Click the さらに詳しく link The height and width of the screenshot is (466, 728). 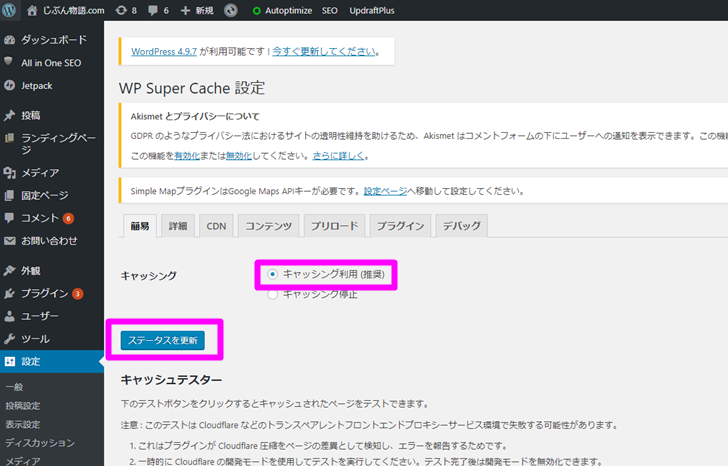338,156
